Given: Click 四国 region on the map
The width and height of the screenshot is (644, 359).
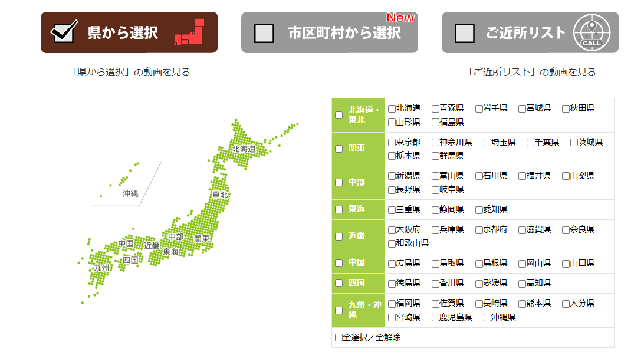Looking at the screenshot, I should point(130,259).
